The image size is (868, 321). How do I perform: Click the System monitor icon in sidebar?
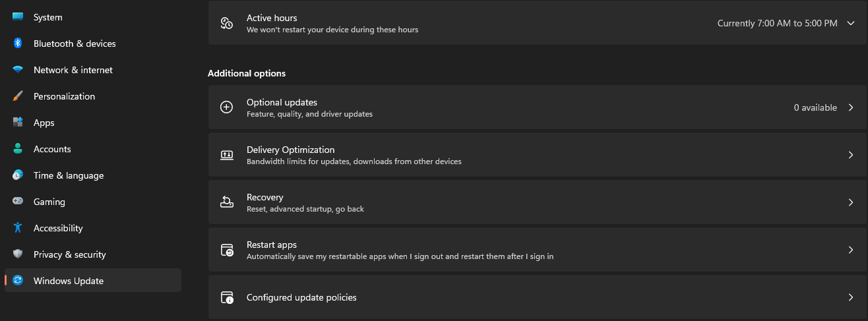point(18,17)
